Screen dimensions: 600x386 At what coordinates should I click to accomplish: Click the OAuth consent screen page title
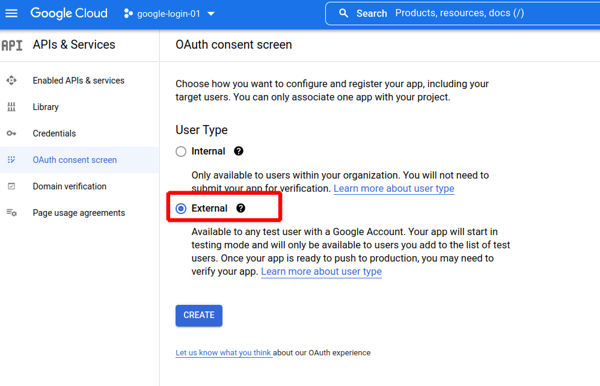coord(233,45)
